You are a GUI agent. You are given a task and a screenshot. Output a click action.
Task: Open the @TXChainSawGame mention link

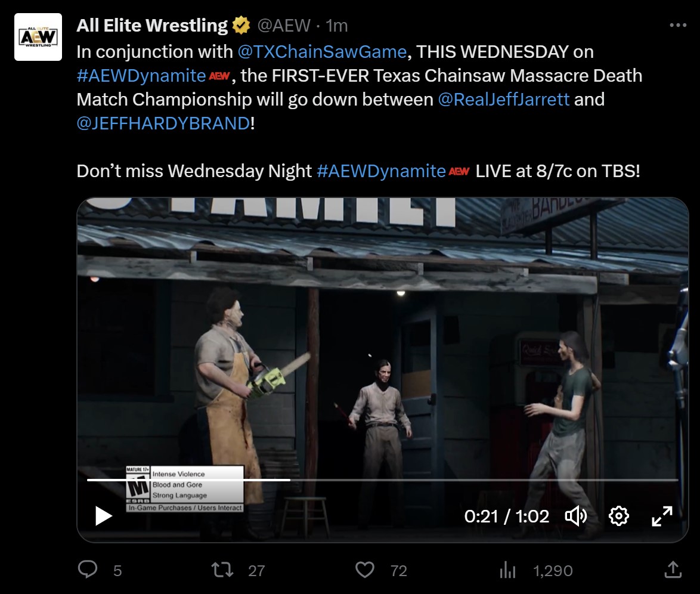pyautogui.click(x=322, y=52)
